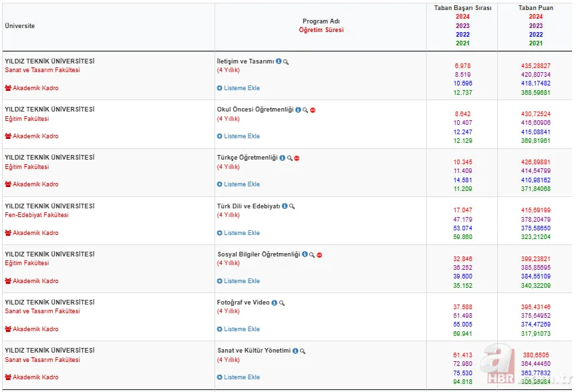This screenshot has width=576, height=392.
Task: Open info icon for Sanat ve Kültür Yönetimi
Action: (295, 351)
